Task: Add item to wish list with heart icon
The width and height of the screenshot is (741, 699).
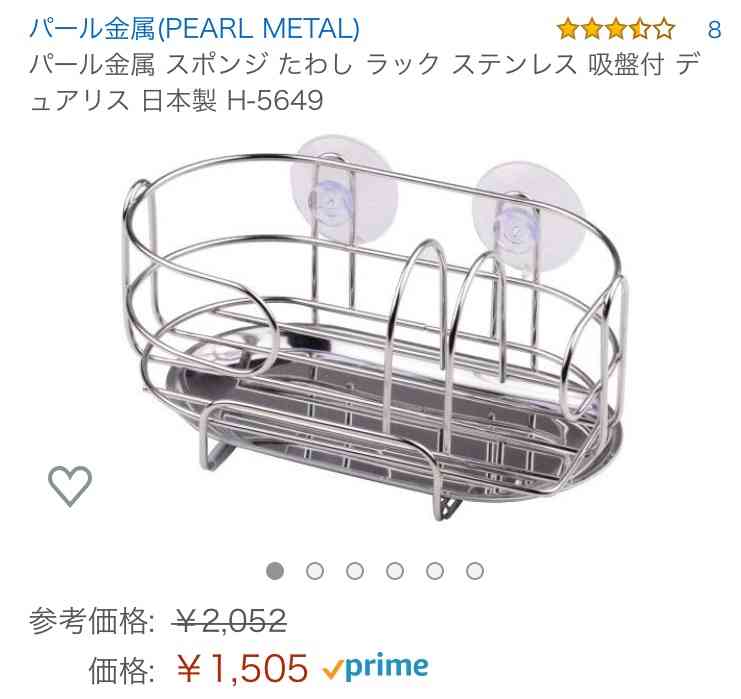Action: [x=70, y=485]
